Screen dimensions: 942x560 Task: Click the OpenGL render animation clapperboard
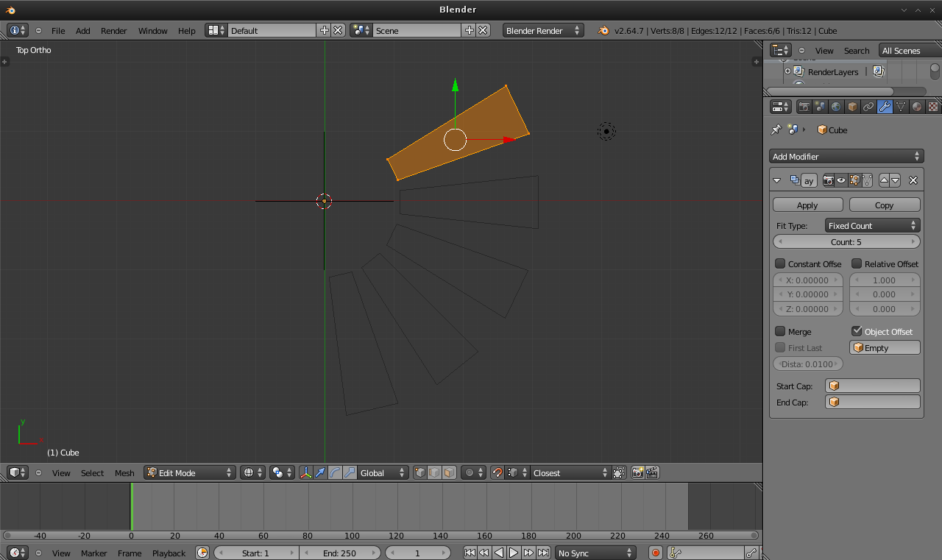pyautogui.click(x=652, y=472)
